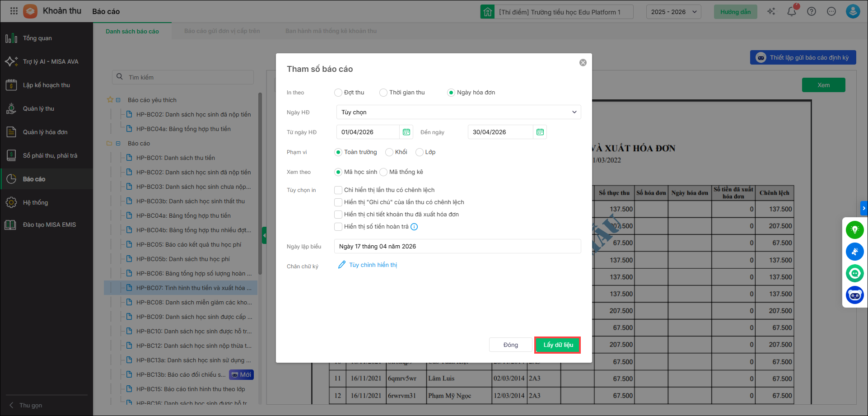The image size is (868, 416).
Task: Open Quản lý hóa đơn in sidebar
Action: coord(45,132)
